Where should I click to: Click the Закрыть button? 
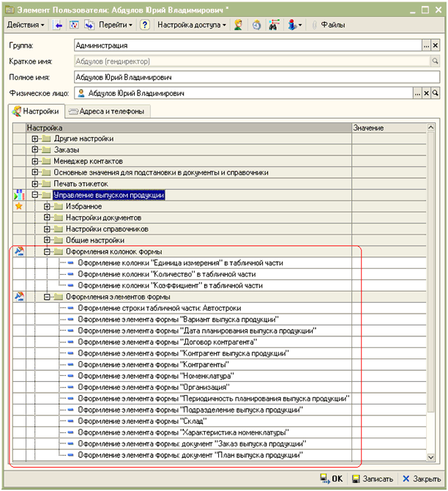coord(422,479)
